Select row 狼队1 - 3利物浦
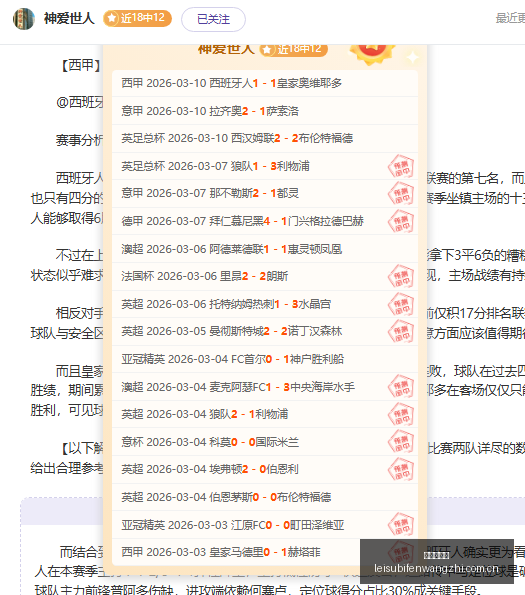 coord(265,166)
